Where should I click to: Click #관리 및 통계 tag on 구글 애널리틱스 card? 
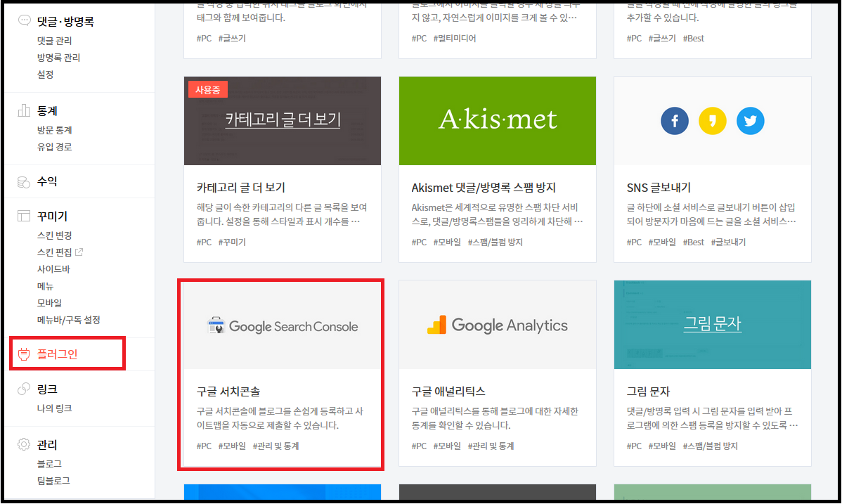click(491, 446)
